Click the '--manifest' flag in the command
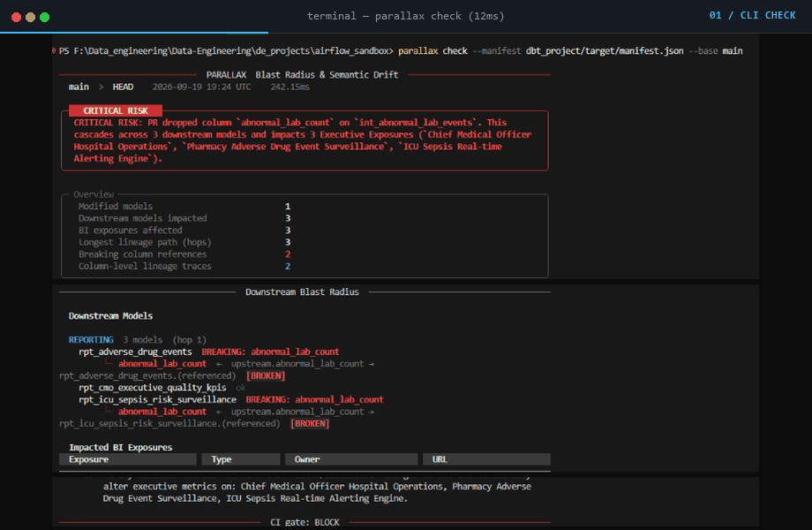Image resolution: width=812 pixels, height=530 pixels. click(x=497, y=50)
